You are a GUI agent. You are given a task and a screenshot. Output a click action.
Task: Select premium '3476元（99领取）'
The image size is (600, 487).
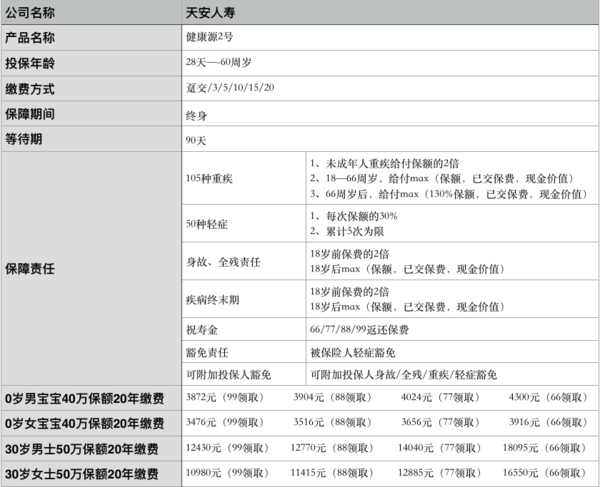pos(226,422)
